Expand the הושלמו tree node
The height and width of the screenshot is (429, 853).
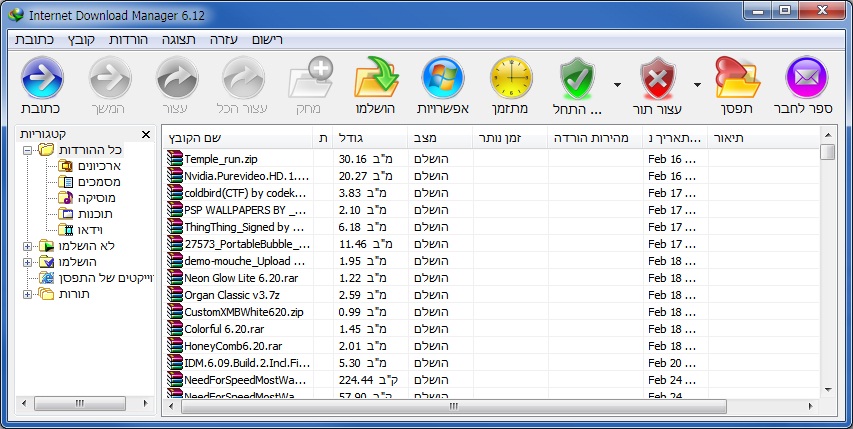click(x=27, y=262)
